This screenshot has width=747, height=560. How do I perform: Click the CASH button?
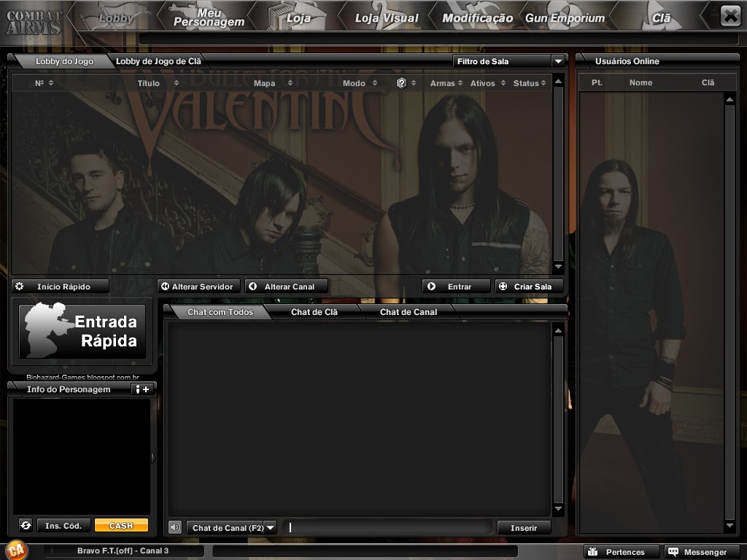pyautogui.click(x=121, y=525)
